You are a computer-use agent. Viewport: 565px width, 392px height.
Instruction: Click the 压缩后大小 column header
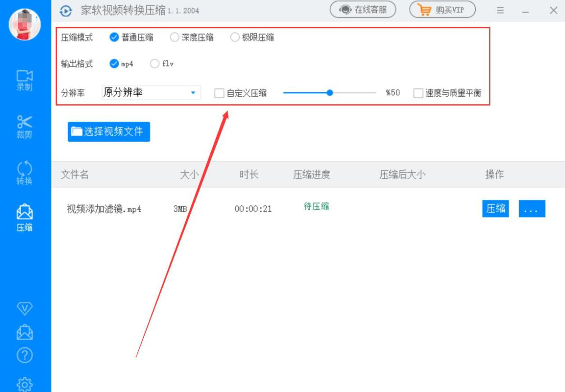pos(402,175)
